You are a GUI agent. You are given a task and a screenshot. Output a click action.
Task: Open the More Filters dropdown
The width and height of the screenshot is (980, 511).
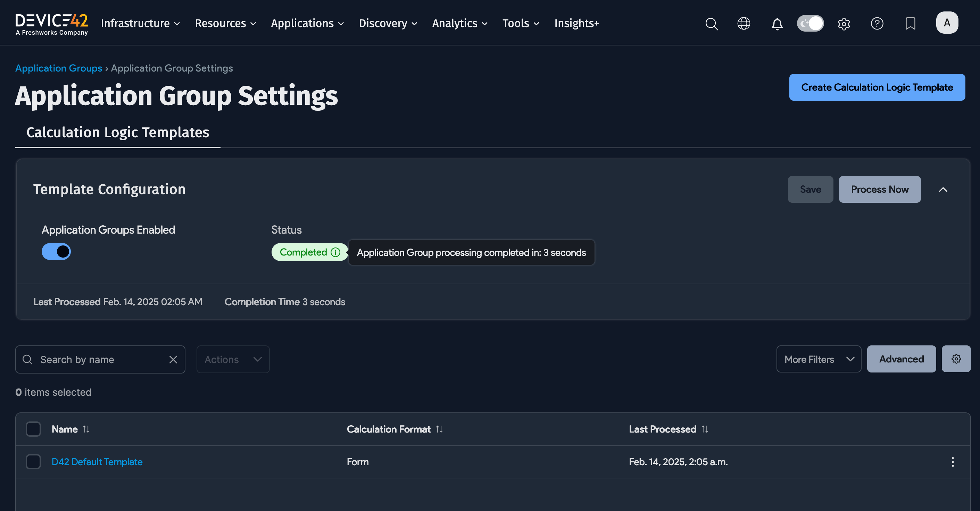click(x=819, y=359)
